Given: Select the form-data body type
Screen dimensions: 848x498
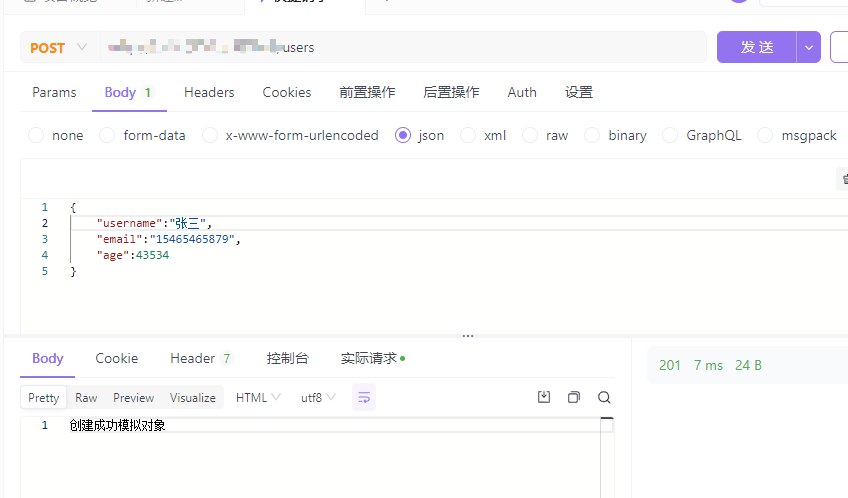Looking at the screenshot, I should [107, 135].
